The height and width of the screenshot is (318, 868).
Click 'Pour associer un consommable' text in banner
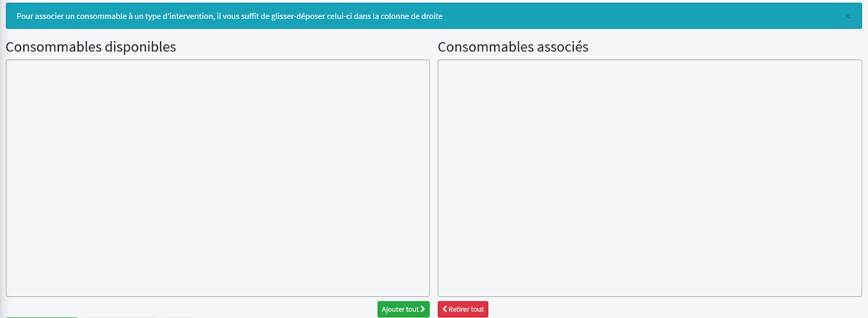tap(72, 16)
